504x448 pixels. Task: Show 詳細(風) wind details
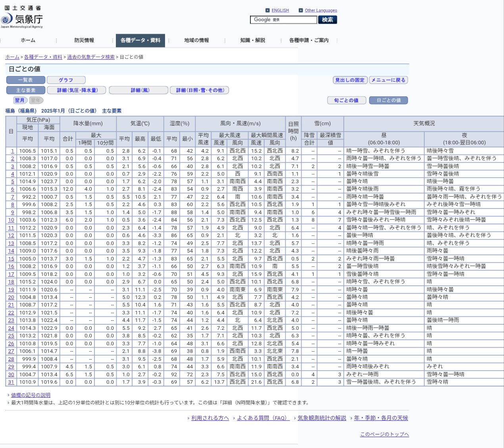tap(139, 90)
